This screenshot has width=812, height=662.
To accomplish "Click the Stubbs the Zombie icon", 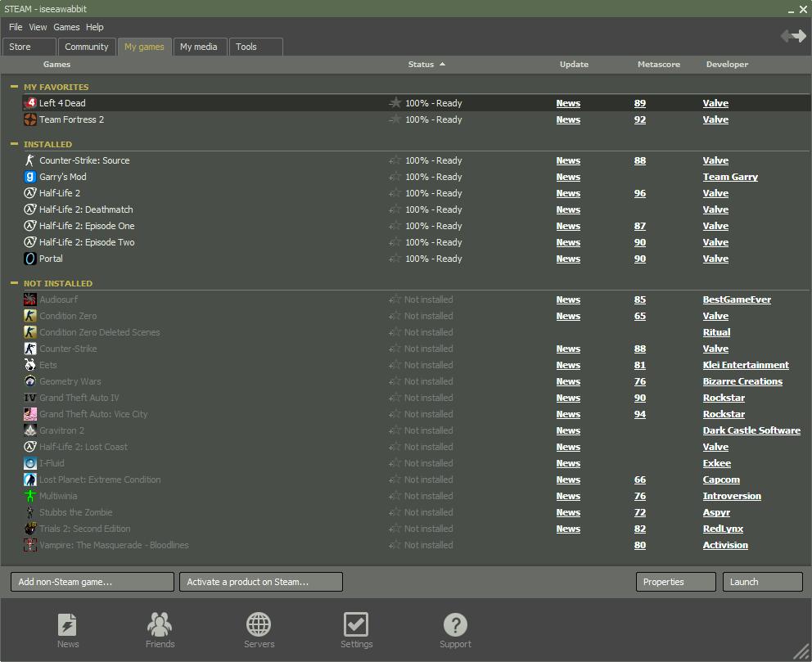I will tap(30, 512).
